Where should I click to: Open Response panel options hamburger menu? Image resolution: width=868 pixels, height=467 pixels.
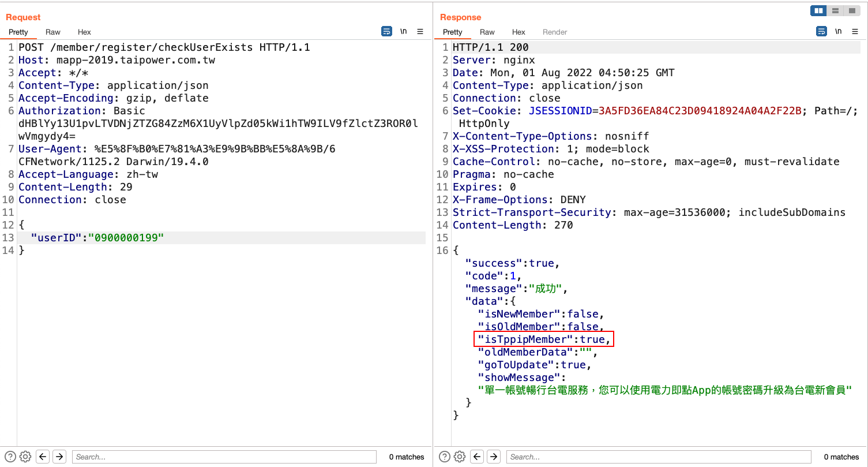[855, 31]
